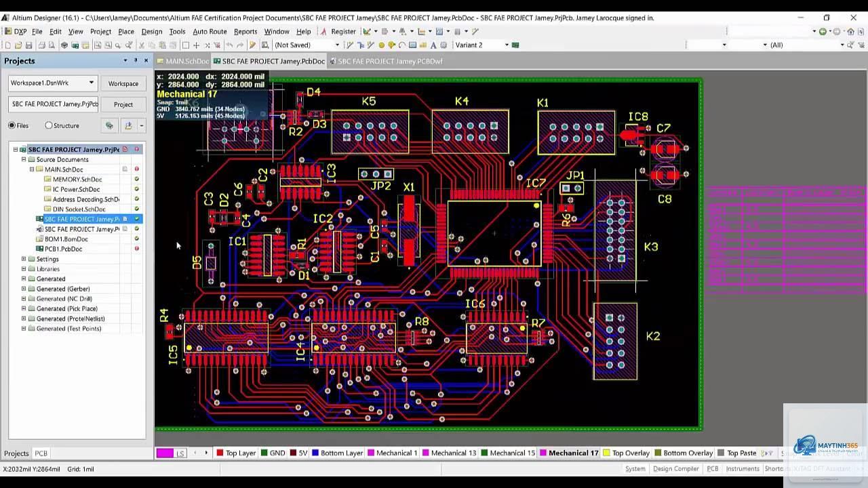868x488 pixels.
Task: Select the GND layer tab
Action: pos(273,453)
